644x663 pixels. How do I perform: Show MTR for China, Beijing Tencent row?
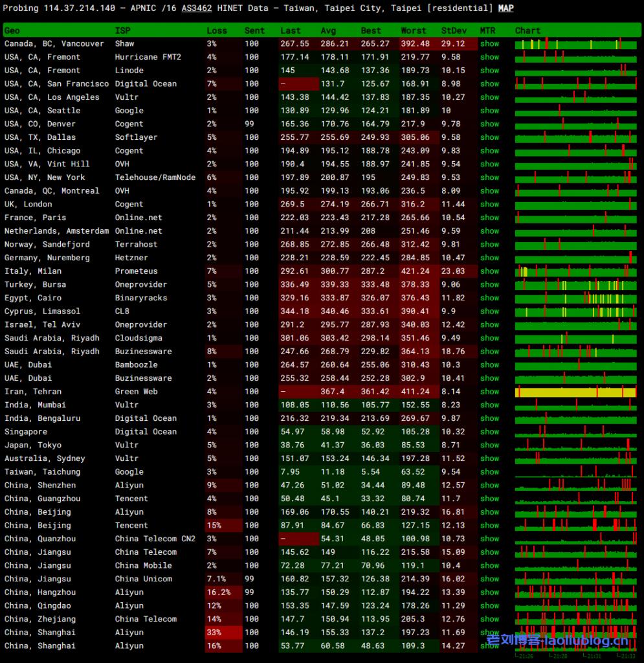point(489,526)
